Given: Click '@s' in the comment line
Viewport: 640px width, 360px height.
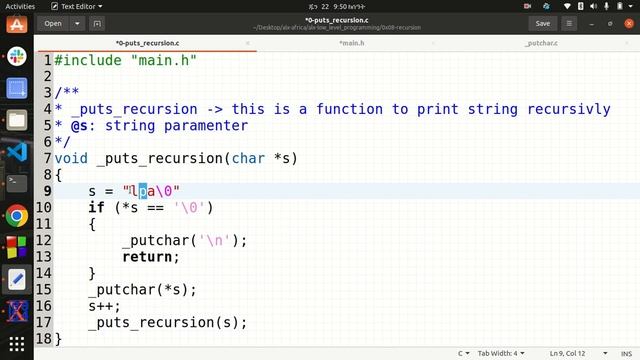Looking at the screenshot, I should [x=79, y=126].
